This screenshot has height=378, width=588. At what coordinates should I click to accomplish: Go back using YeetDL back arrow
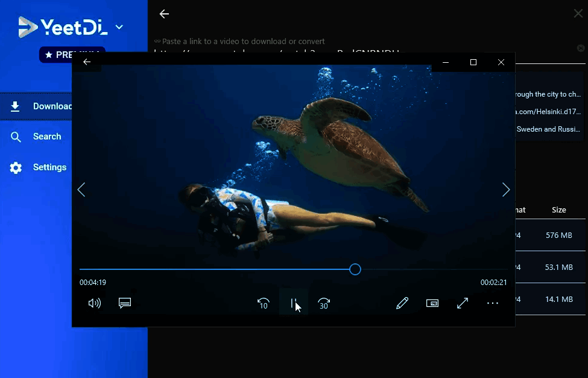[x=164, y=14]
